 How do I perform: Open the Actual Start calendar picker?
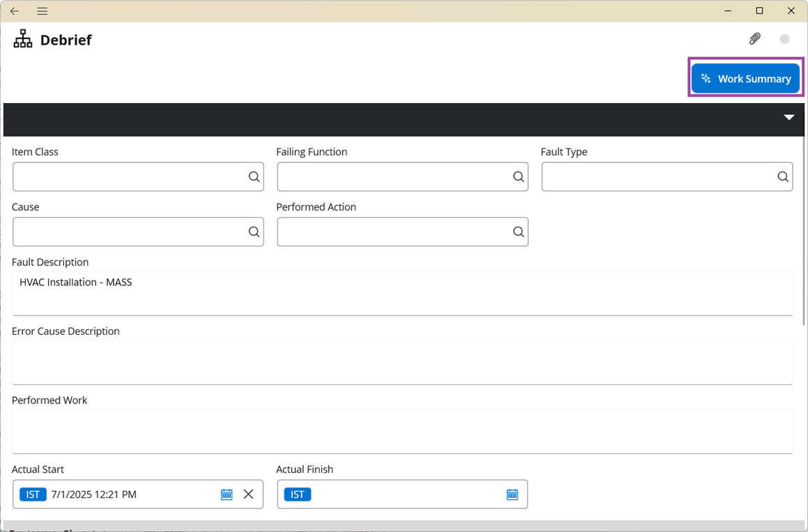tap(226, 494)
